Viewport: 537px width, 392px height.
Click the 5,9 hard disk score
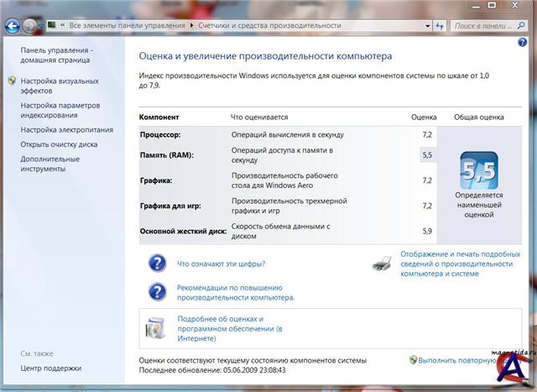point(427,232)
